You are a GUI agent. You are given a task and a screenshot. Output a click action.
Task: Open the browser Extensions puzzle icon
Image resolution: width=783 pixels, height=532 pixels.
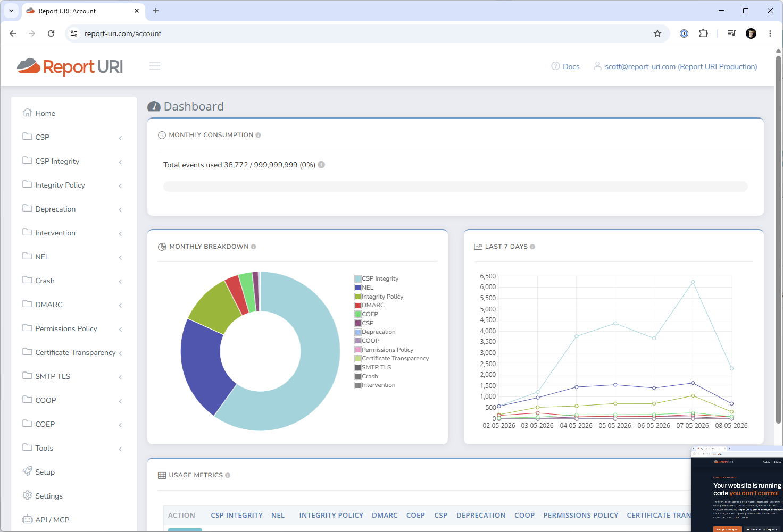tap(703, 33)
